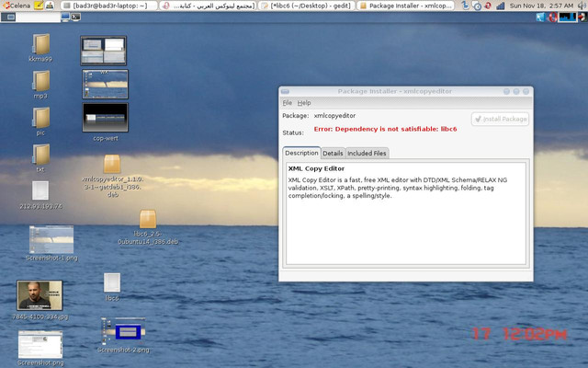
Task: Click the blue pointer icon in second panel
Action: pyautogui.click(x=540, y=17)
